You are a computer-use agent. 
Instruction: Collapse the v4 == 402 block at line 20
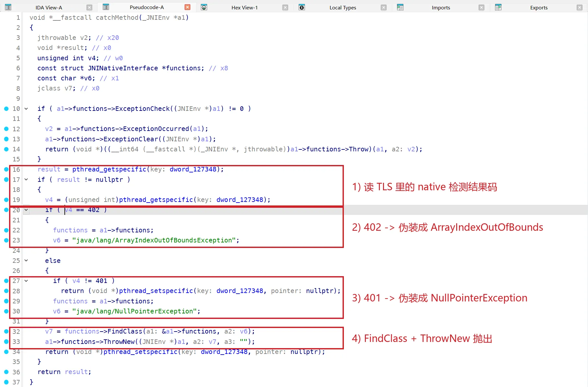tap(26, 210)
